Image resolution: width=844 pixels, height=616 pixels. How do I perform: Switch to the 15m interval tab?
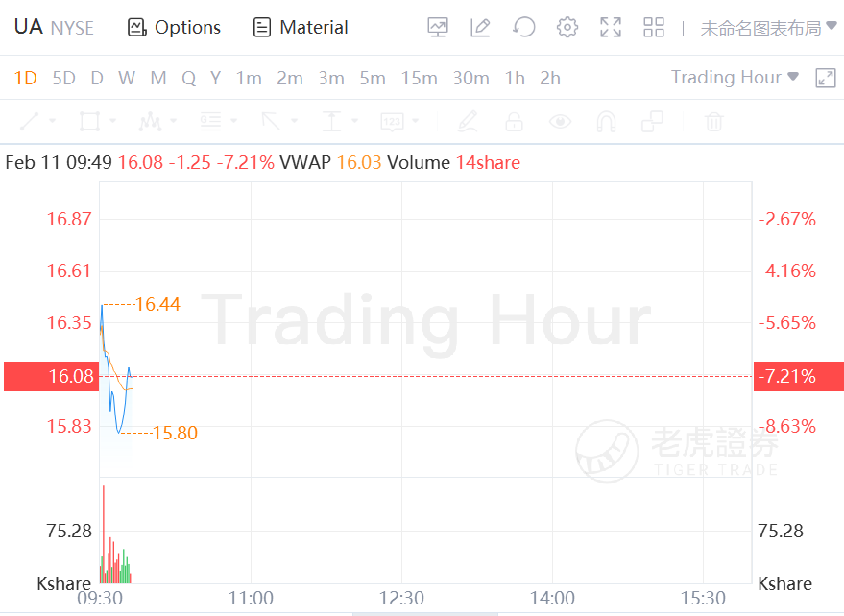(x=420, y=79)
